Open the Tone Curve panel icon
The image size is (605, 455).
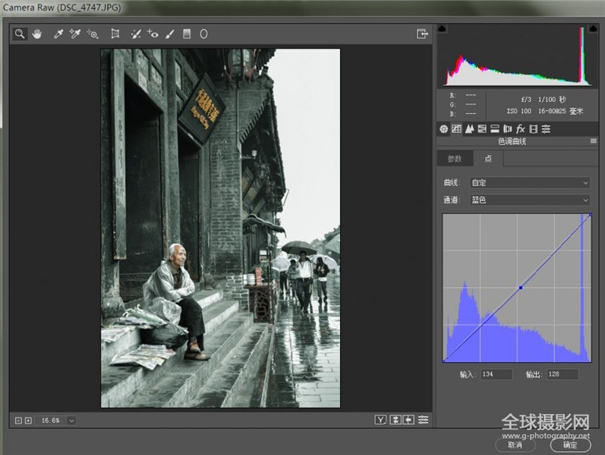456,129
